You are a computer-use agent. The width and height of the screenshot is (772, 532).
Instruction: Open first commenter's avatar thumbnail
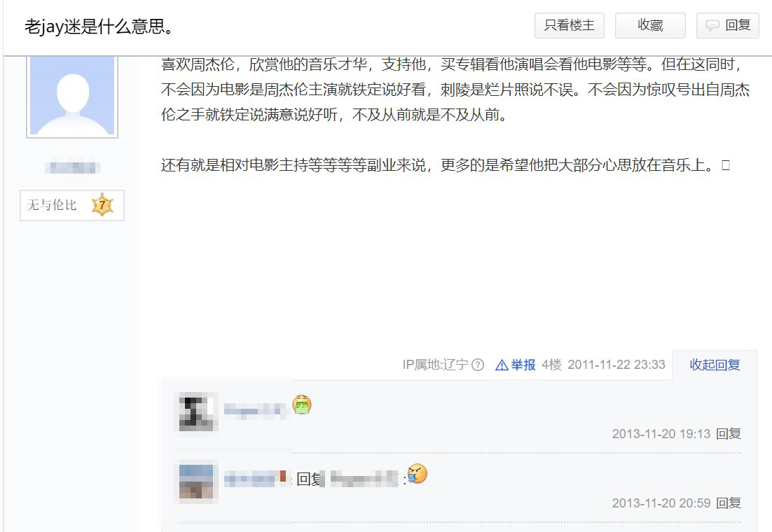(x=196, y=412)
